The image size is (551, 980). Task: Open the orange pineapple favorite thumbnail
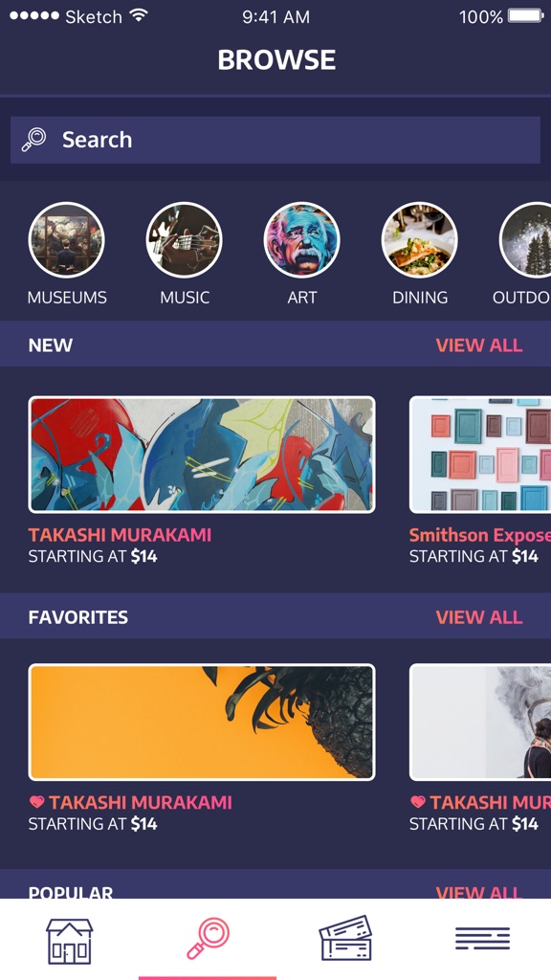click(202, 722)
